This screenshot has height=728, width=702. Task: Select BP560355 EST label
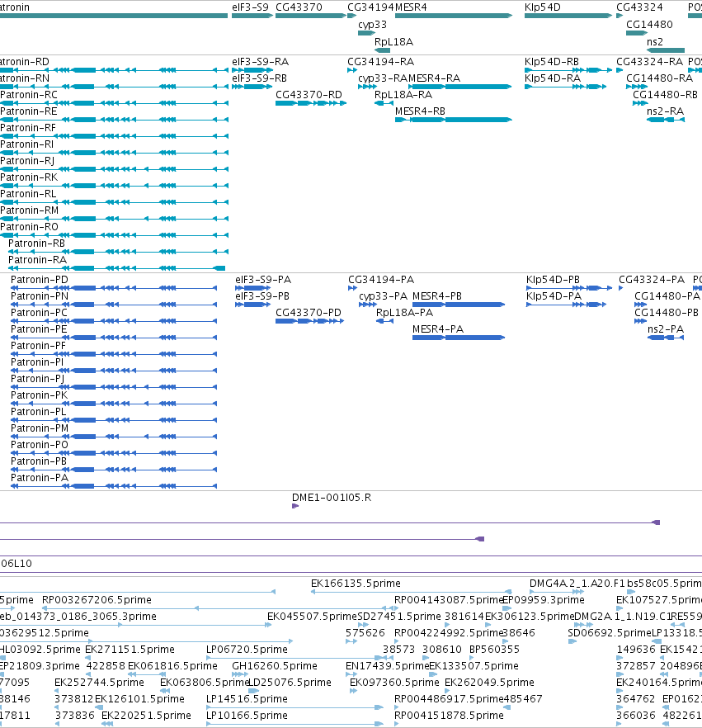[495, 649]
